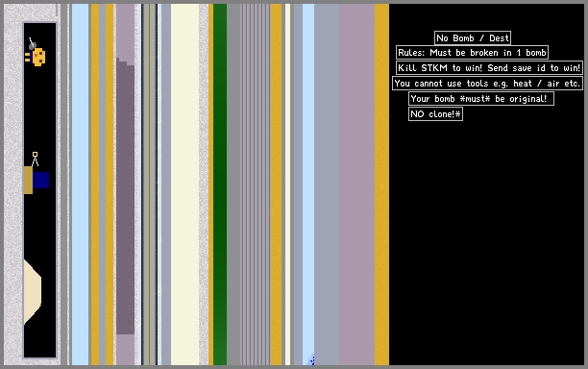Select the dark purple column inside the mauve stripe
The width and height of the screenshot is (588, 369).
tap(125, 196)
